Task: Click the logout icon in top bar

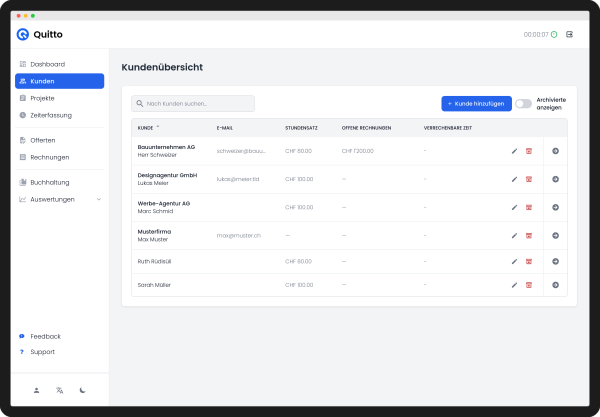Action: tap(570, 34)
